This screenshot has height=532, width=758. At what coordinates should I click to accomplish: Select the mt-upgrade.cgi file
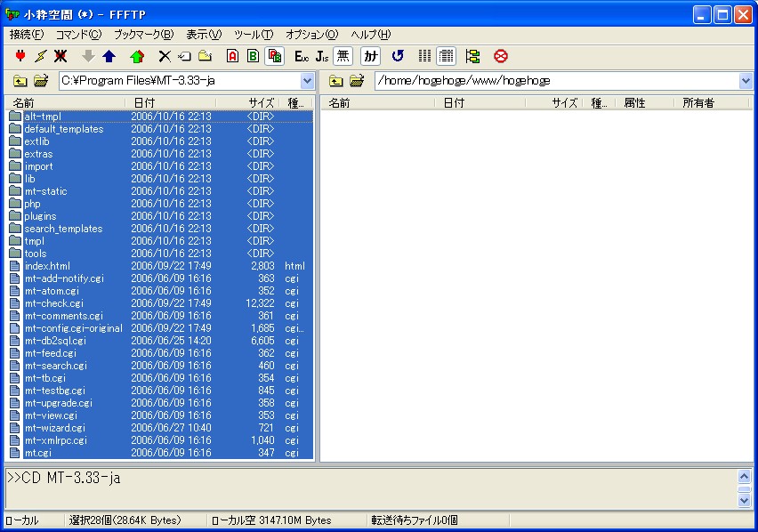click(x=160, y=403)
